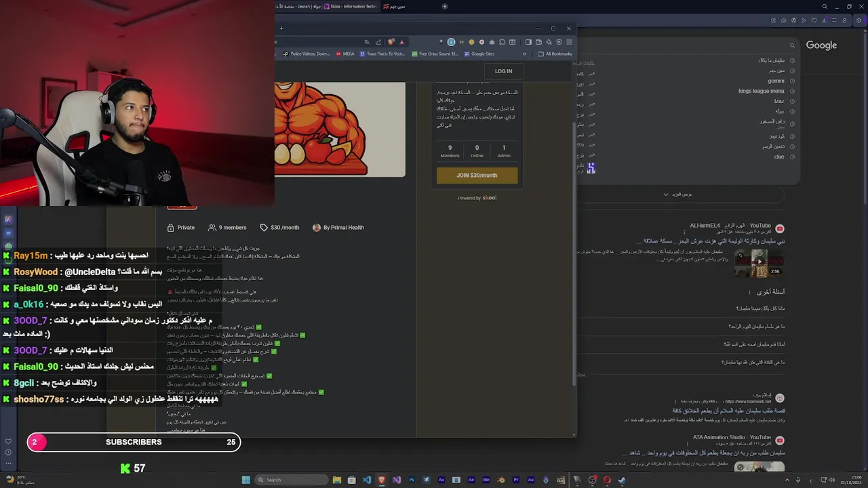
Task: Open the Brave sidebar panel icon
Action: 528,42
